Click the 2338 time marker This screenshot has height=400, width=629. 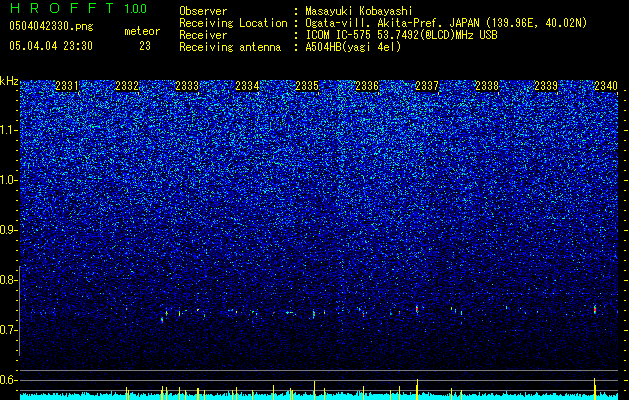(x=487, y=86)
